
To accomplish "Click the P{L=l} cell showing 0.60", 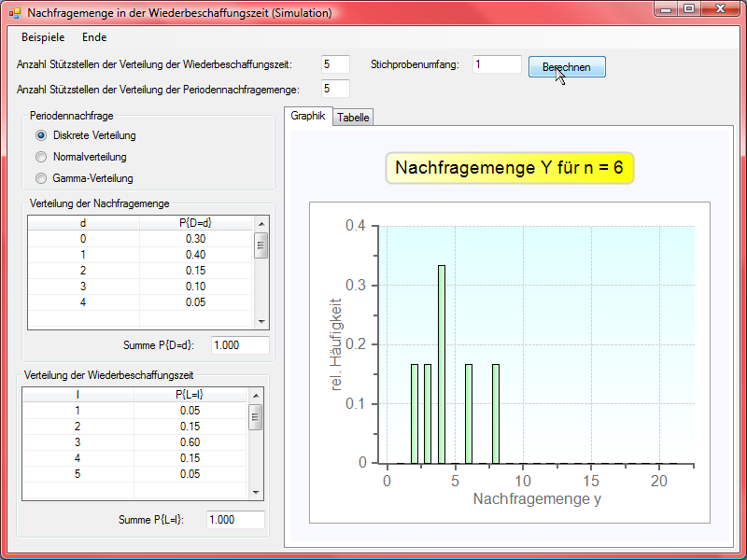I will tap(190, 441).
